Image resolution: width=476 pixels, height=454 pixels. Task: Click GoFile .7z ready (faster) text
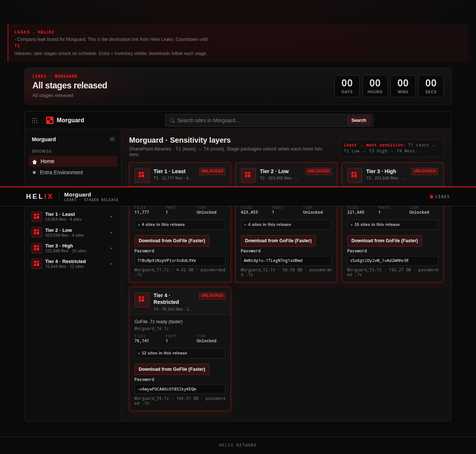pos(158,322)
